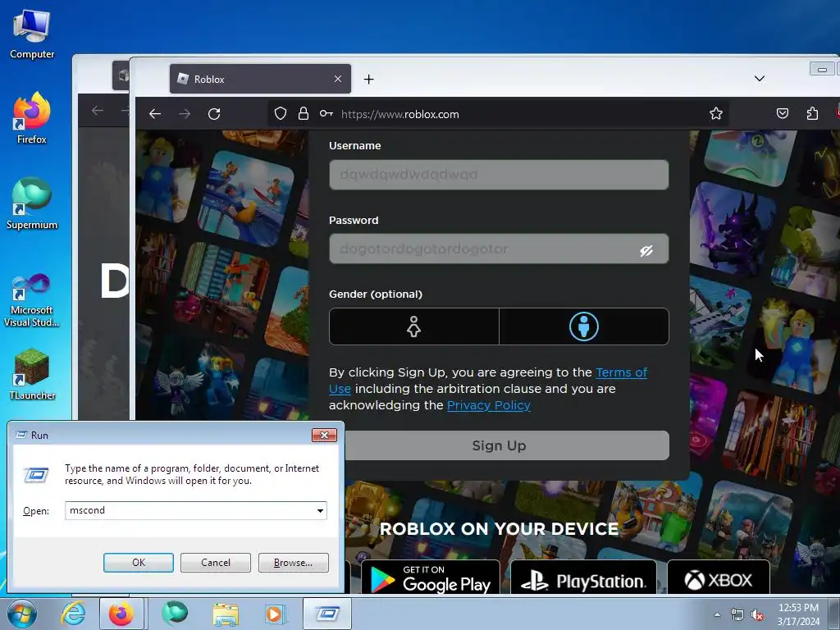
Task: Click the Run taskbar button
Action: coord(327,614)
